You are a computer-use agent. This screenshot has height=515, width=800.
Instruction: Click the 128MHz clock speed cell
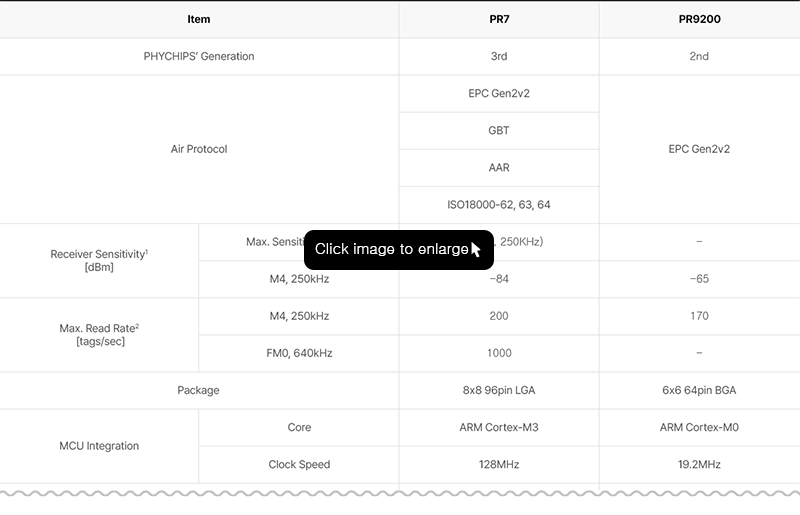(499, 464)
